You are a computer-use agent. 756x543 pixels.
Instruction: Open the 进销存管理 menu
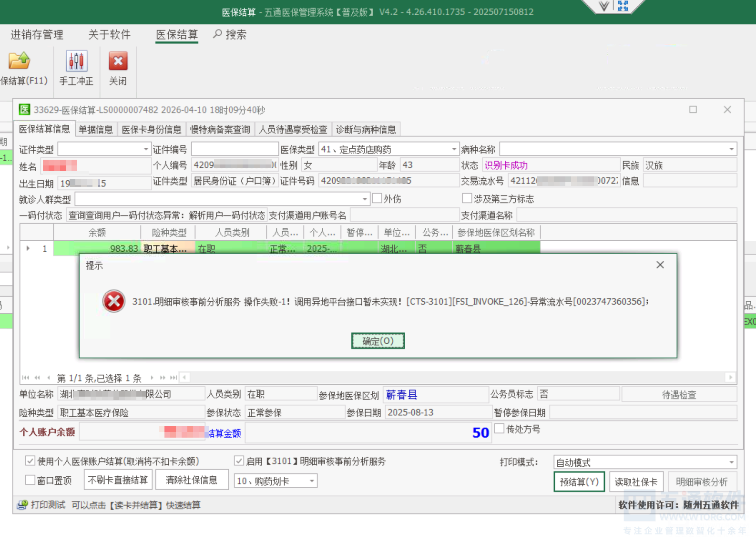tap(37, 35)
